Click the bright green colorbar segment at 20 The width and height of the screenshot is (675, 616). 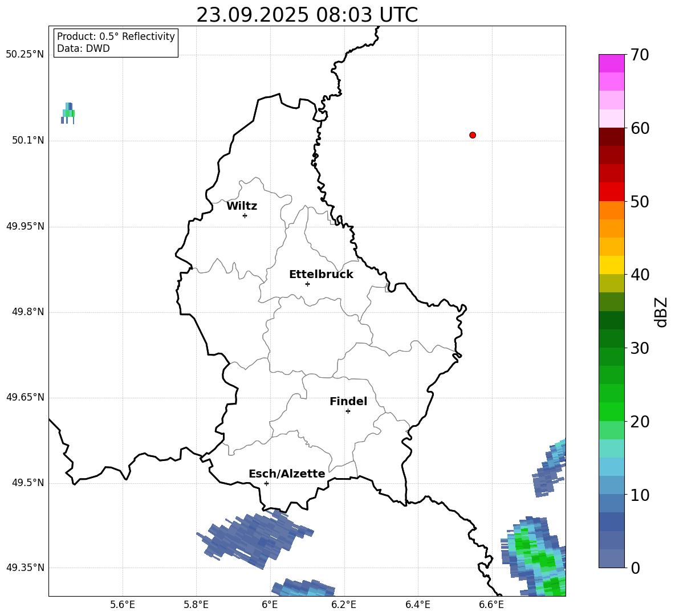pyautogui.click(x=611, y=411)
